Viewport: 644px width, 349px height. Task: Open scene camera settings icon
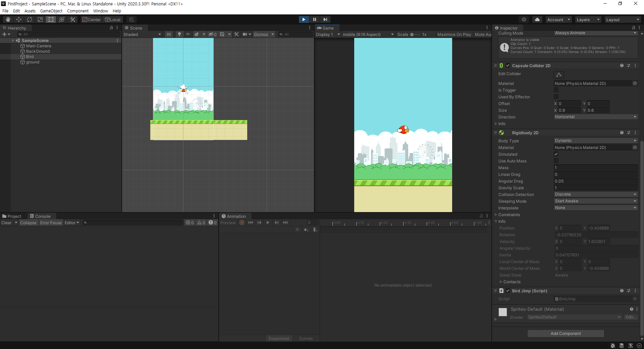tap(245, 34)
